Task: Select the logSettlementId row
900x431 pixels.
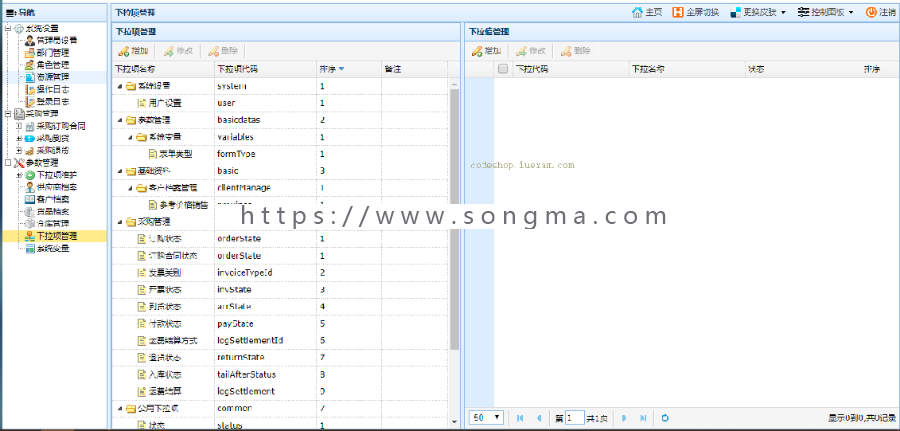Action: coord(280,340)
